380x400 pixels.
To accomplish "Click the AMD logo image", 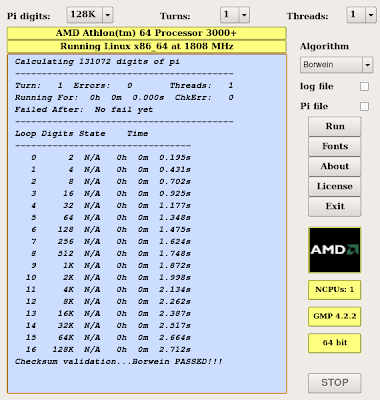I will tap(335, 250).
